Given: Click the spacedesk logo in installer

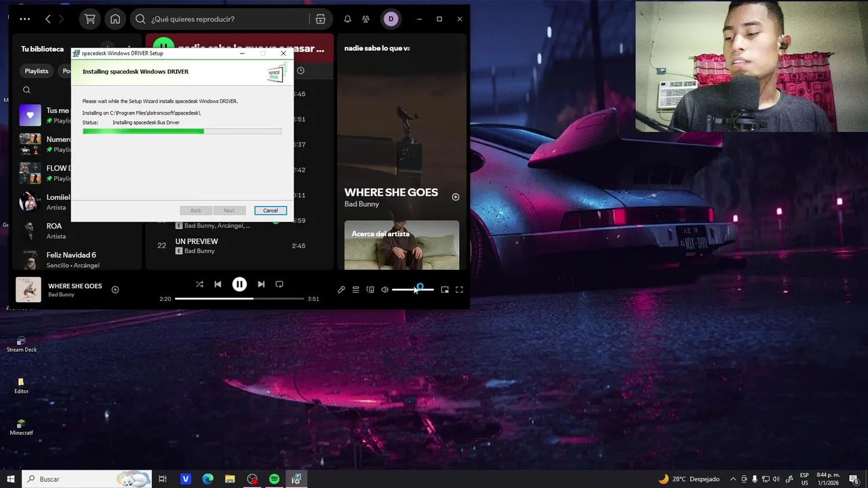Looking at the screenshot, I should tap(276, 73).
